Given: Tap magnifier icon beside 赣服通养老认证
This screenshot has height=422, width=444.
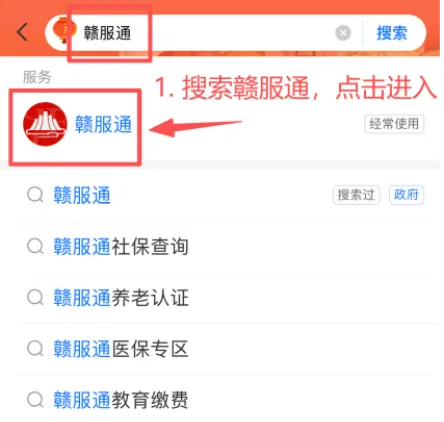Looking at the screenshot, I should click(35, 297).
